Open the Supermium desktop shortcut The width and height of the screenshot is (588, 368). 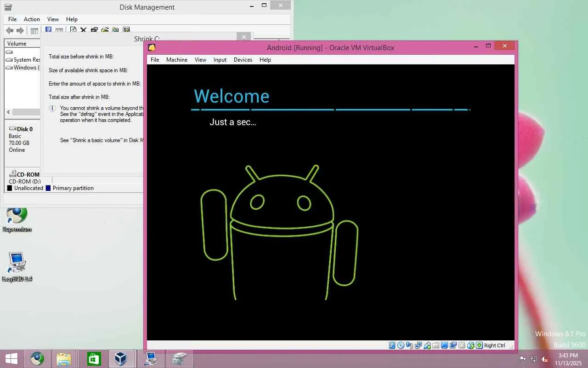(17, 219)
